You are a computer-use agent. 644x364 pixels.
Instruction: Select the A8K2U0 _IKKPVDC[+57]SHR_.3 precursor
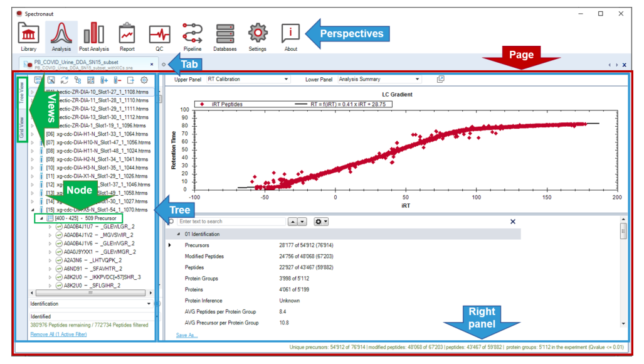click(102, 277)
